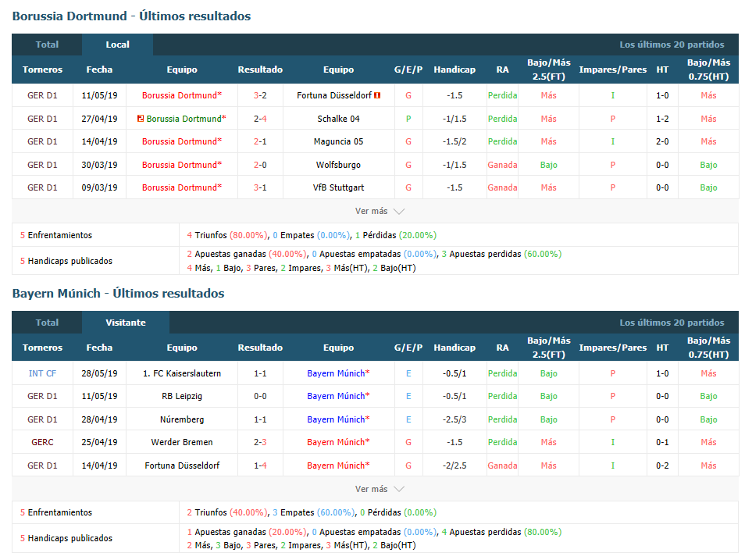This screenshot has height=560, width=745.
Task: Click G/E/P column header in Bayern table
Action: tap(408, 348)
